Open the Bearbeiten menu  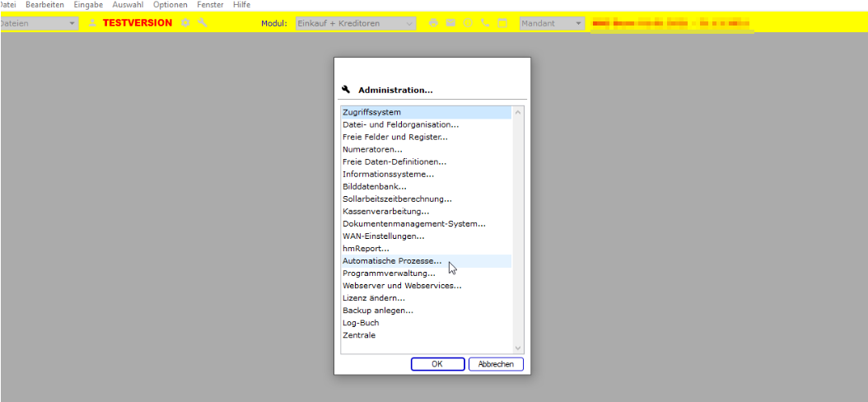(44, 5)
